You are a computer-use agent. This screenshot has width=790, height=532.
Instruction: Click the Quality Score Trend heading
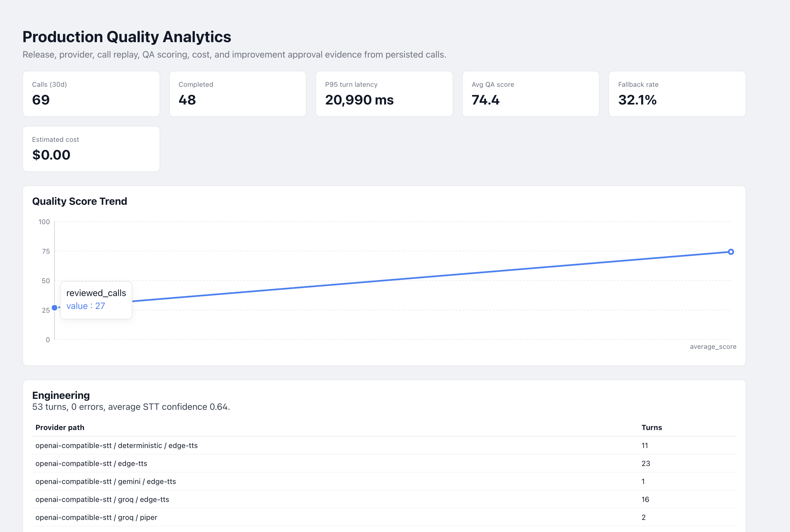click(80, 201)
